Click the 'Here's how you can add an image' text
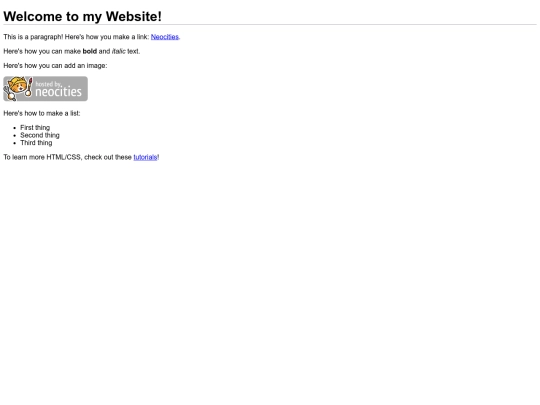This screenshot has height=405, width=540. tap(55, 66)
